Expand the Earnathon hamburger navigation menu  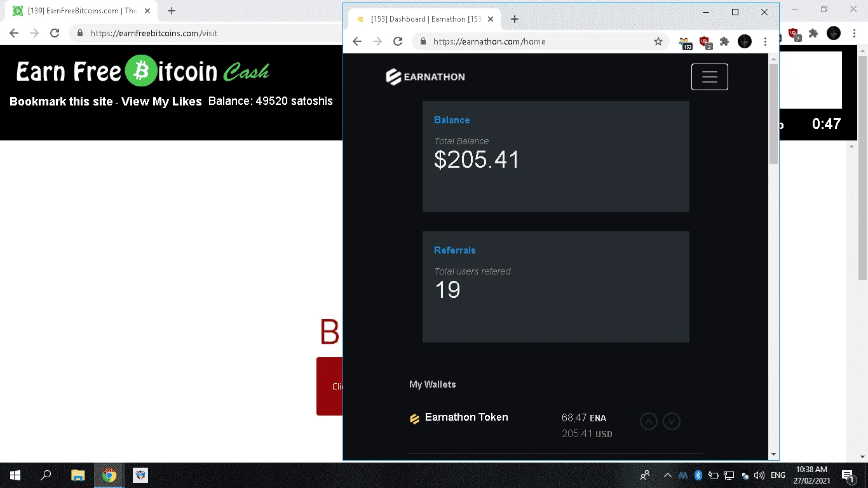(x=710, y=77)
